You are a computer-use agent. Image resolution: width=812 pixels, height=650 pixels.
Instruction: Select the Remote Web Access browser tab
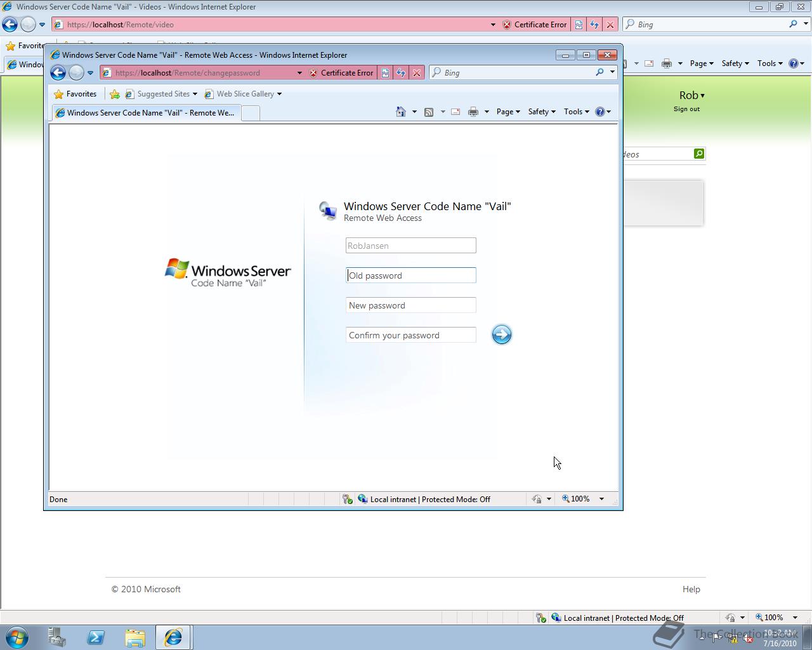[147, 113]
